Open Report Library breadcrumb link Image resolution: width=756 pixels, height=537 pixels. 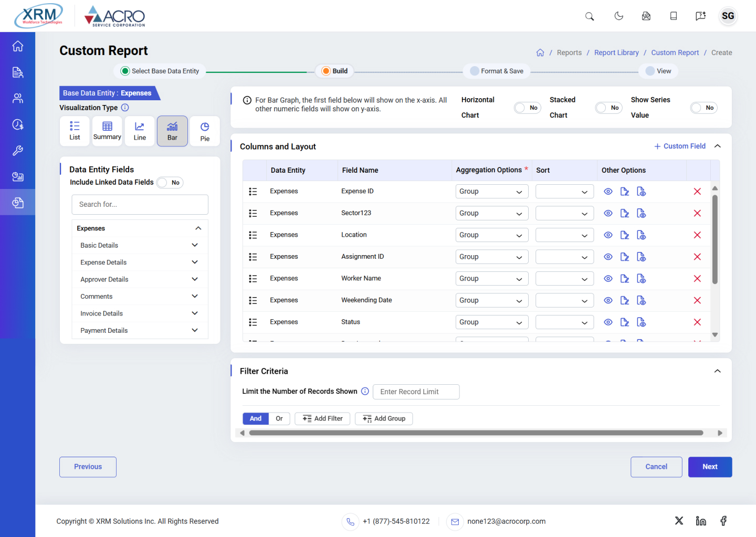click(x=616, y=52)
